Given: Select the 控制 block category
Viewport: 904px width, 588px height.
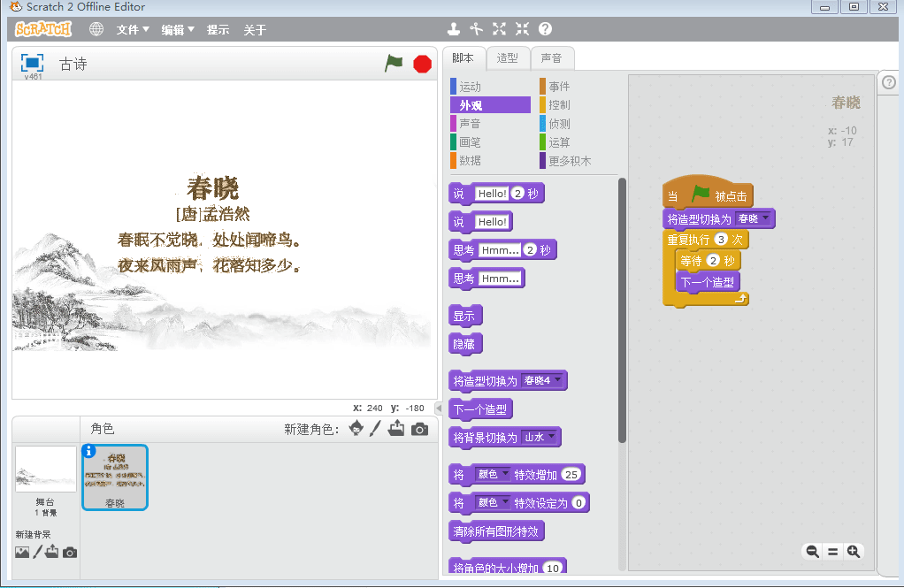Looking at the screenshot, I should 578,105.
